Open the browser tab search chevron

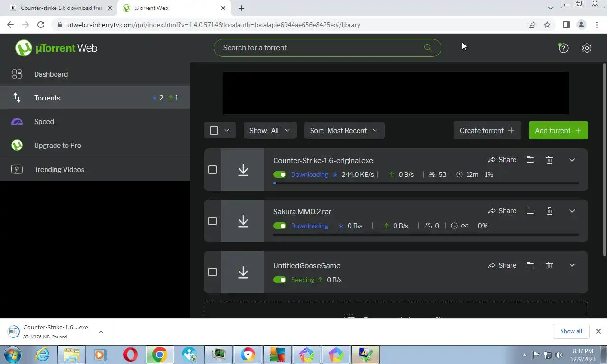click(x=550, y=8)
